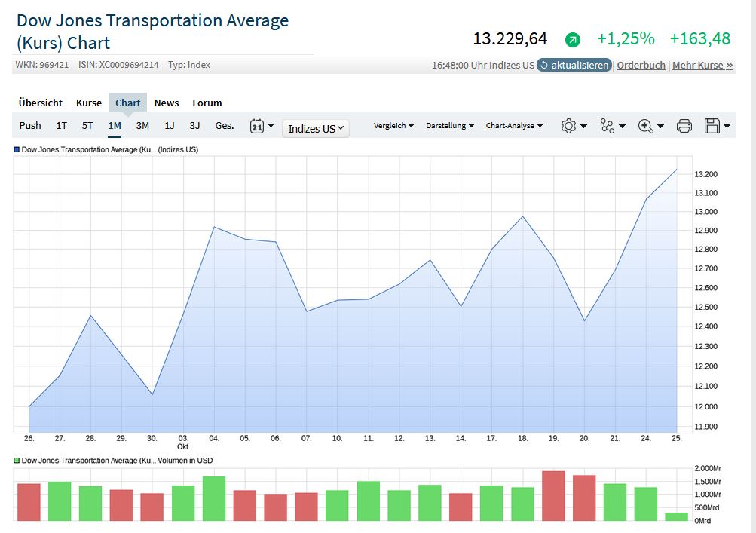Open the Forum tab
This screenshot has height=533, width=756.
(x=207, y=103)
